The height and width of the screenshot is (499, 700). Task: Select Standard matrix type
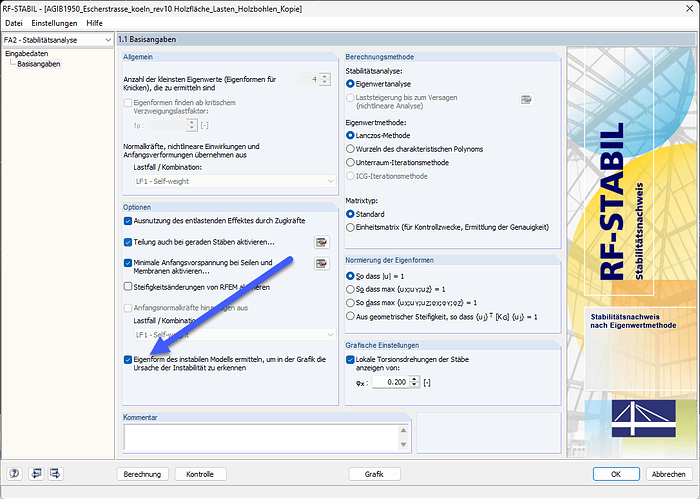[350, 214]
